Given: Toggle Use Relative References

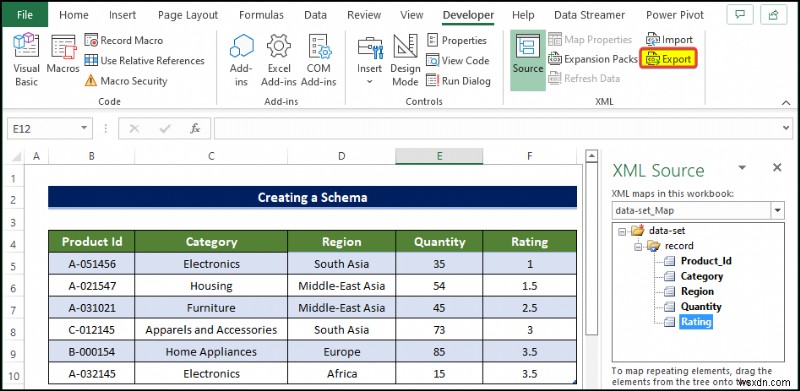Looking at the screenshot, I should coord(144,61).
